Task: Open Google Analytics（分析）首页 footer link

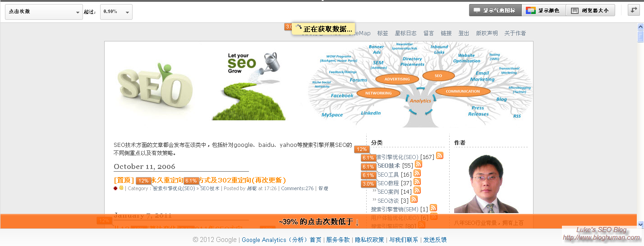Action: [x=282, y=240]
